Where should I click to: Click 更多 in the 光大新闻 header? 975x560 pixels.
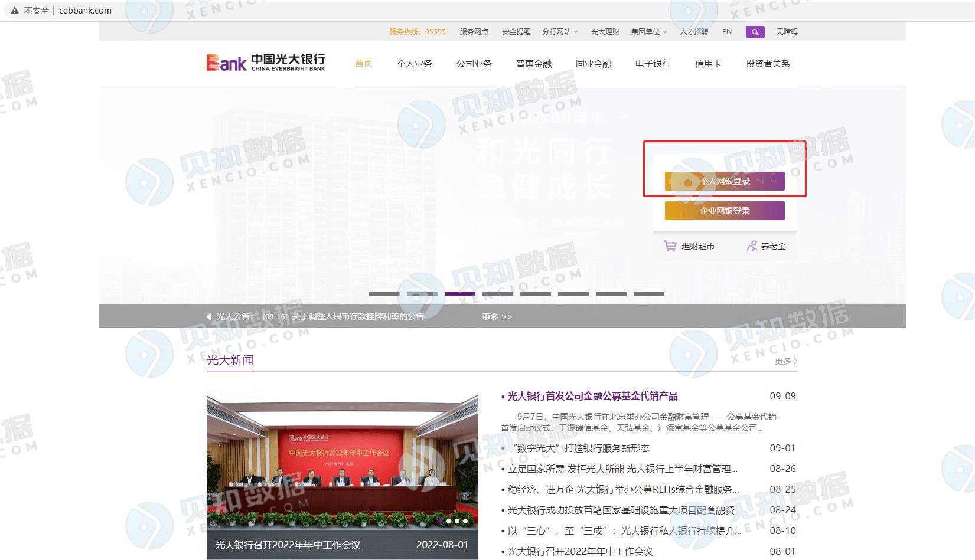(x=786, y=361)
